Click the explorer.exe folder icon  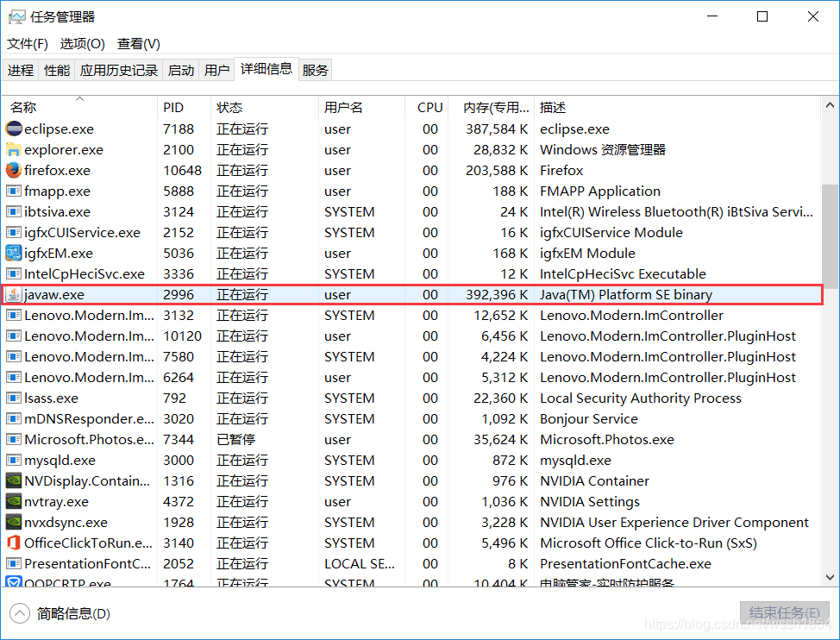(14, 149)
